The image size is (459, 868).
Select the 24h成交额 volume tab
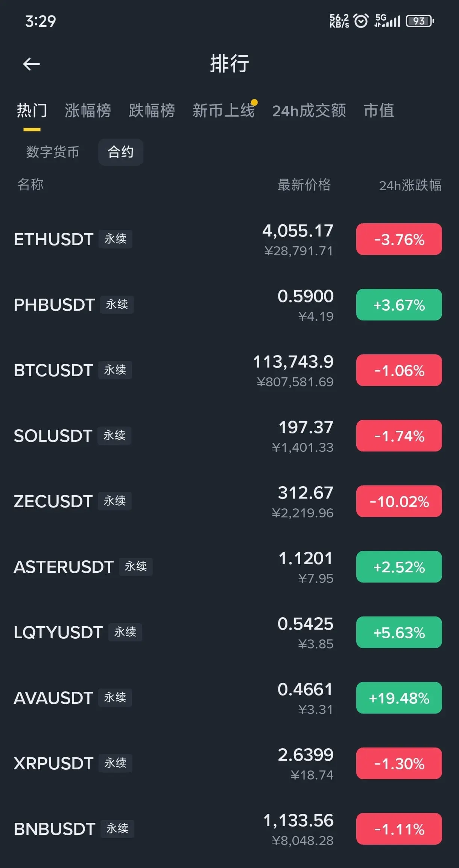[309, 111]
